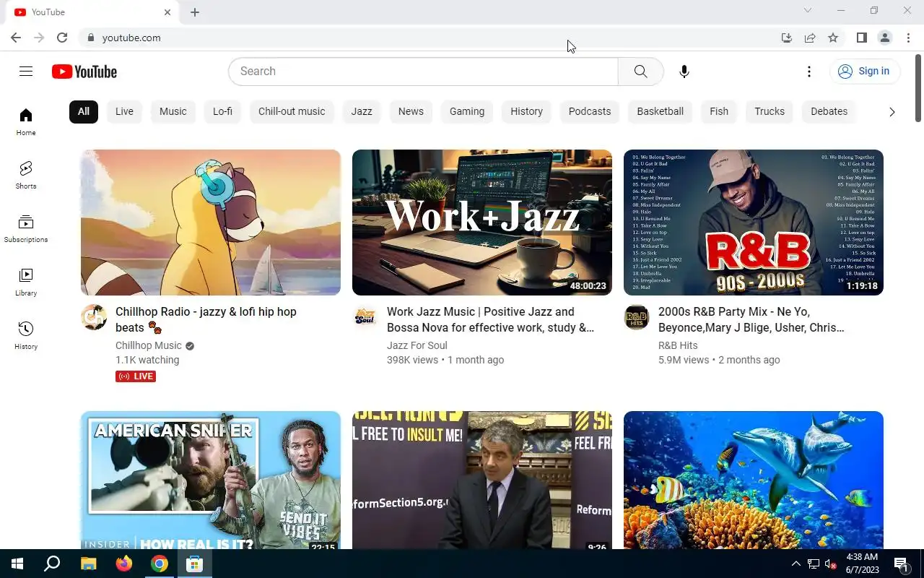This screenshot has width=924, height=578.
Task: Show hidden system tray icons
Action: tap(796, 564)
